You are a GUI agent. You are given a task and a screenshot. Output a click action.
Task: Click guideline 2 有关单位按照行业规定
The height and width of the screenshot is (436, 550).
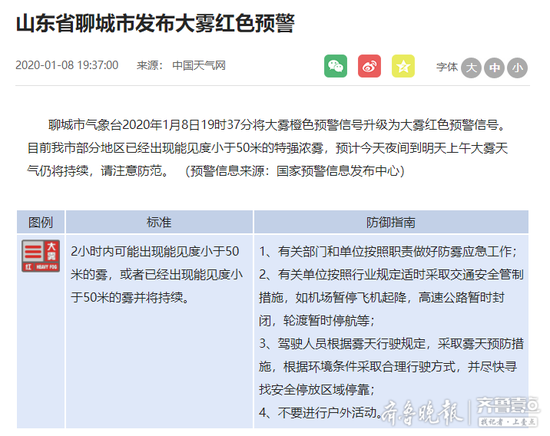(x=391, y=274)
